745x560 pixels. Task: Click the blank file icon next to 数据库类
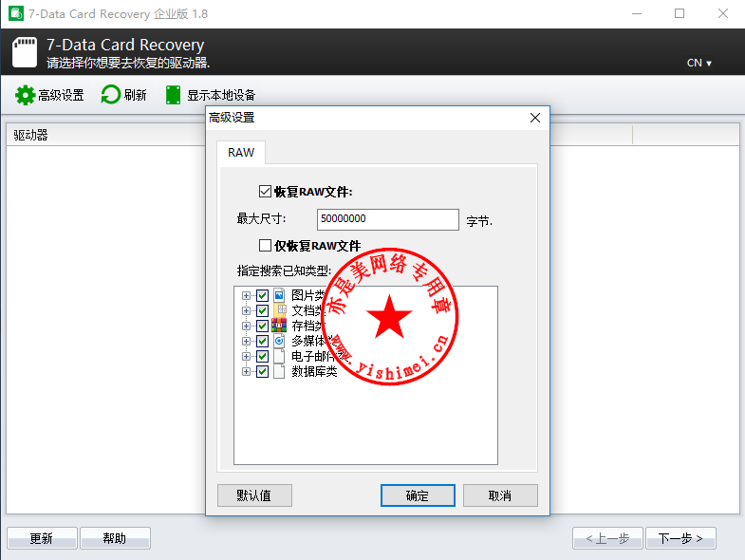click(x=279, y=371)
